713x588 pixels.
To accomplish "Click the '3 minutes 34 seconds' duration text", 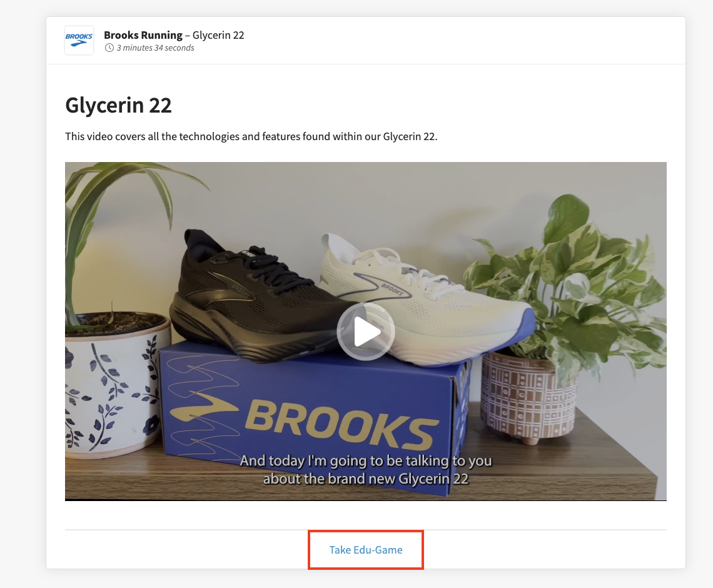I will tap(156, 48).
